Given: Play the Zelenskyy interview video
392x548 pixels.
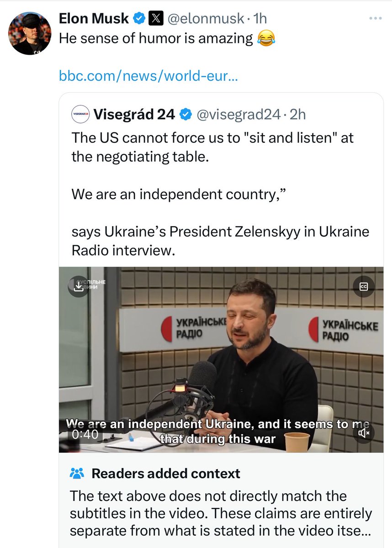Looking at the screenshot, I should point(221,359).
